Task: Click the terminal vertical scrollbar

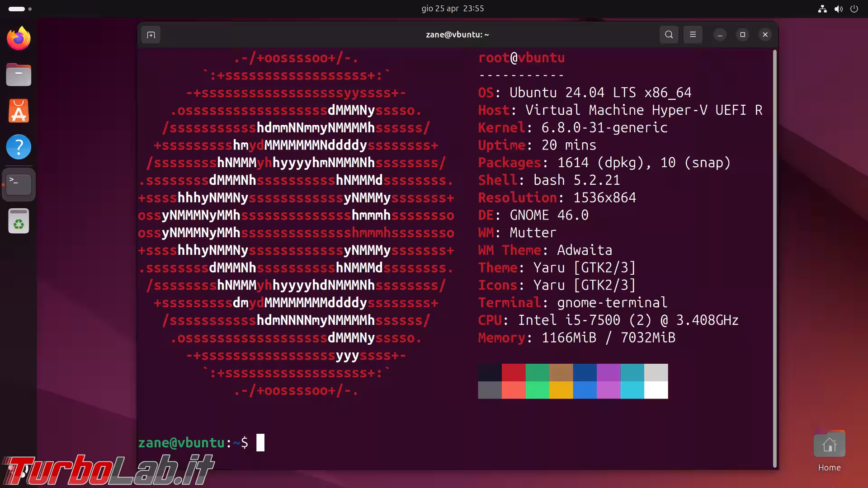Action: tap(774, 258)
